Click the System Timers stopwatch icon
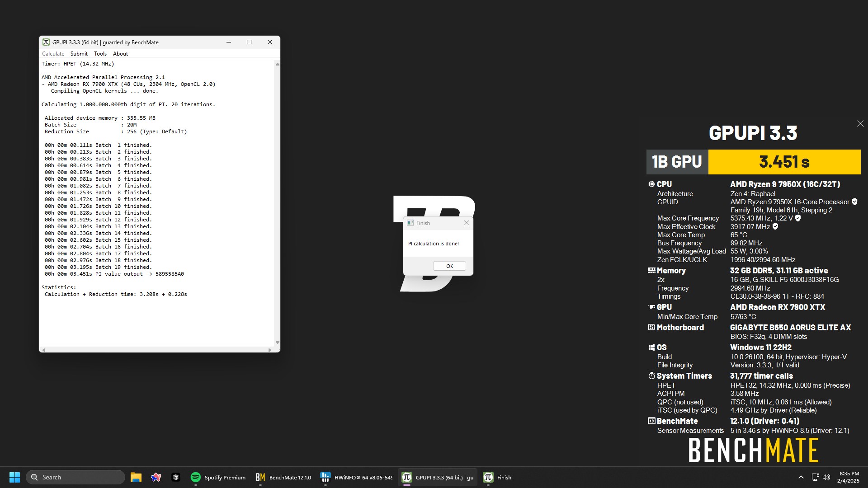The height and width of the screenshot is (488, 868). (x=651, y=375)
